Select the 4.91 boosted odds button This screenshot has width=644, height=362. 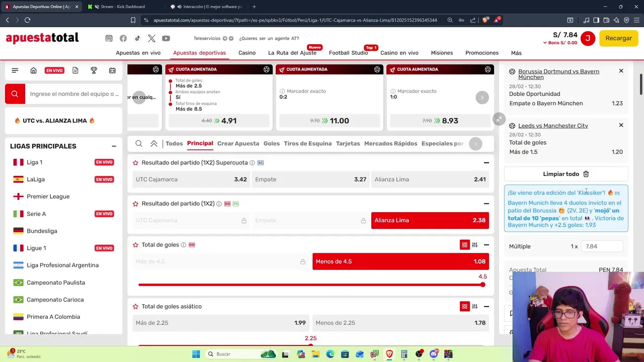click(x=219, y=121)
